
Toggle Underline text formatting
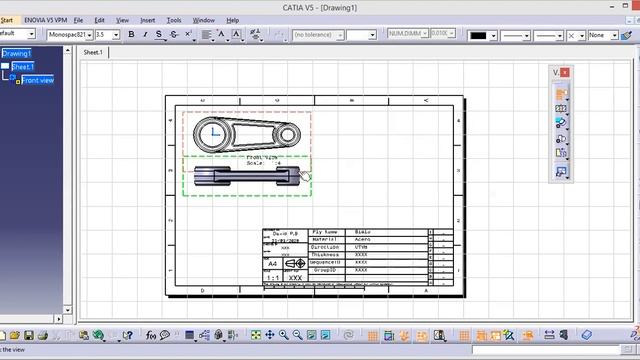(x=159, y=35)
